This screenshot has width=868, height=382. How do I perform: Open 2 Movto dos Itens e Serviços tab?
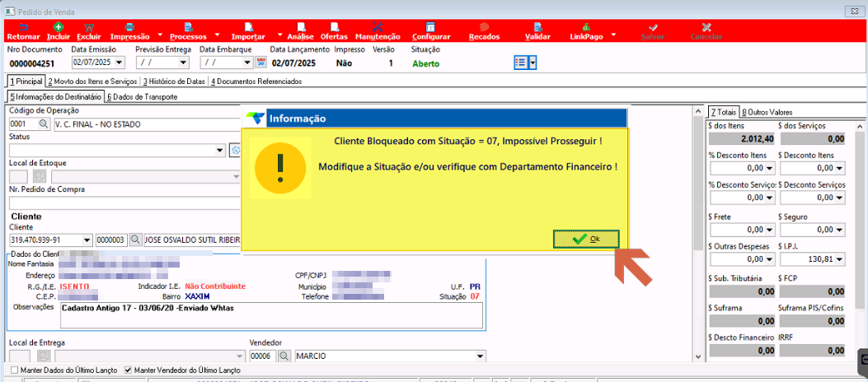[x=92, y=82]
